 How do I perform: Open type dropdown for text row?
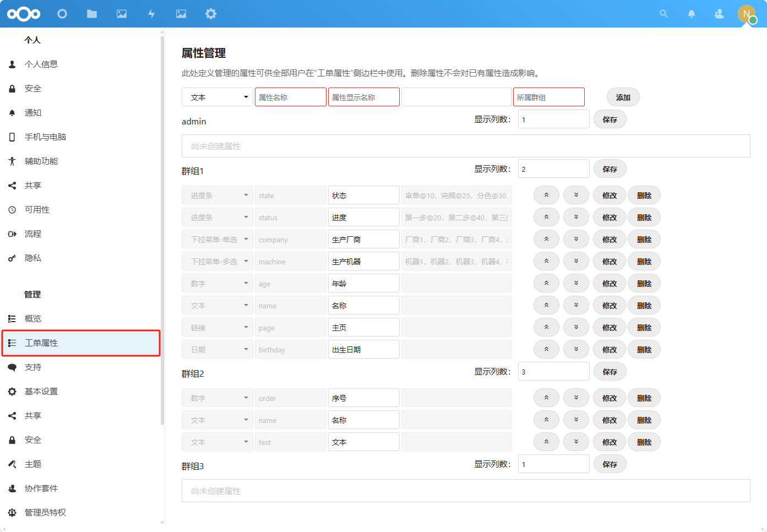(217, 442)
